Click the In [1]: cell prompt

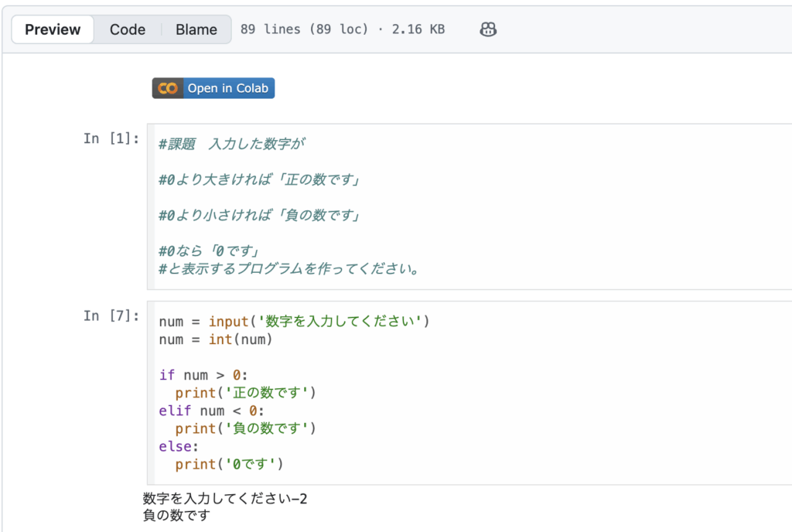pos(111,138)
